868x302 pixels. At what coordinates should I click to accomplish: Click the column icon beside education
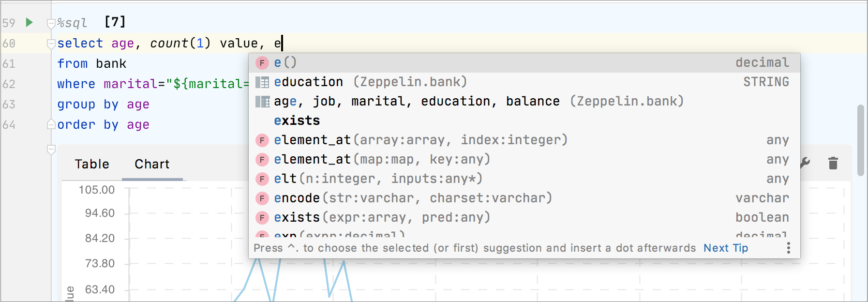262,82
